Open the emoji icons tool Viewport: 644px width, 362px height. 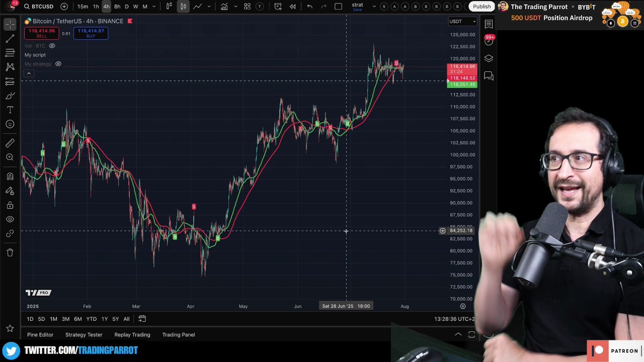coord(10,124)
